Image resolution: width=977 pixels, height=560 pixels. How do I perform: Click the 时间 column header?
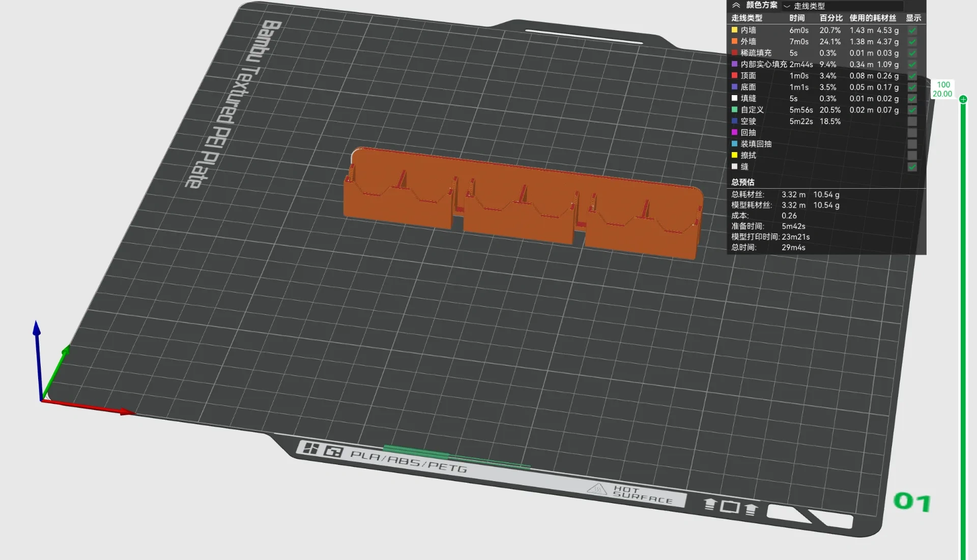coord(797,18)
